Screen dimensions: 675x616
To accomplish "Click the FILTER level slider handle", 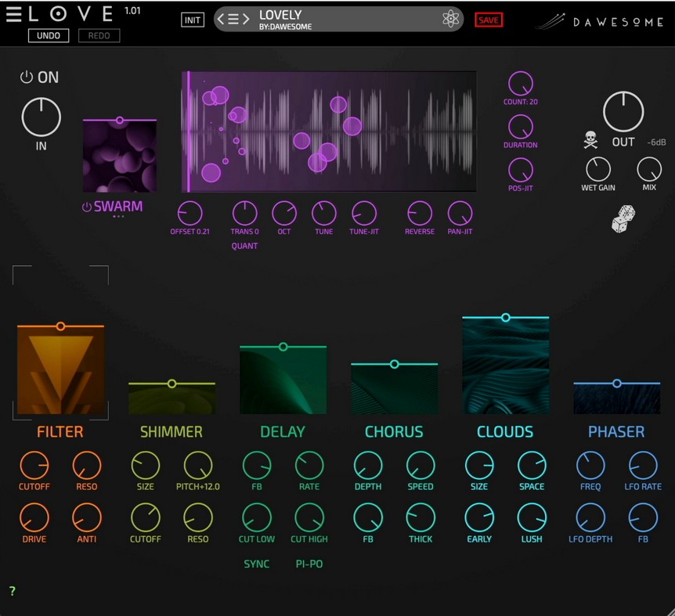I will pos(61,326).
